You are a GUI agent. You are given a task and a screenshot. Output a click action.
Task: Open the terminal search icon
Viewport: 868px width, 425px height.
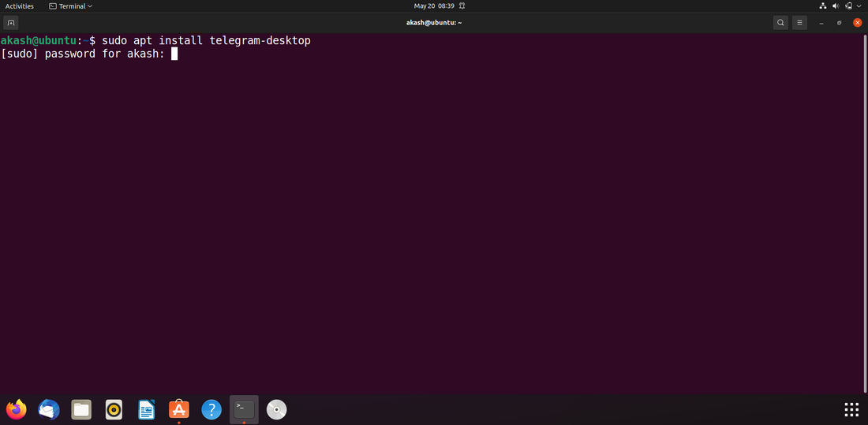[x=780, y=23]
